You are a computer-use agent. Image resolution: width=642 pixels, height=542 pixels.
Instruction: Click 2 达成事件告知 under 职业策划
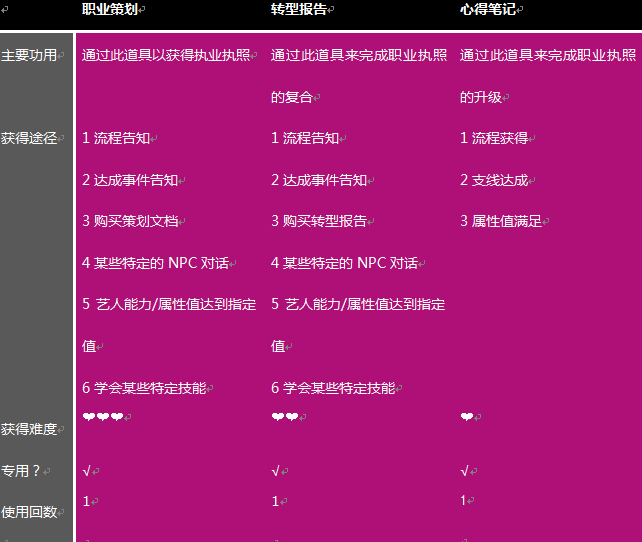pyautogui.click(x=130, y=180)
